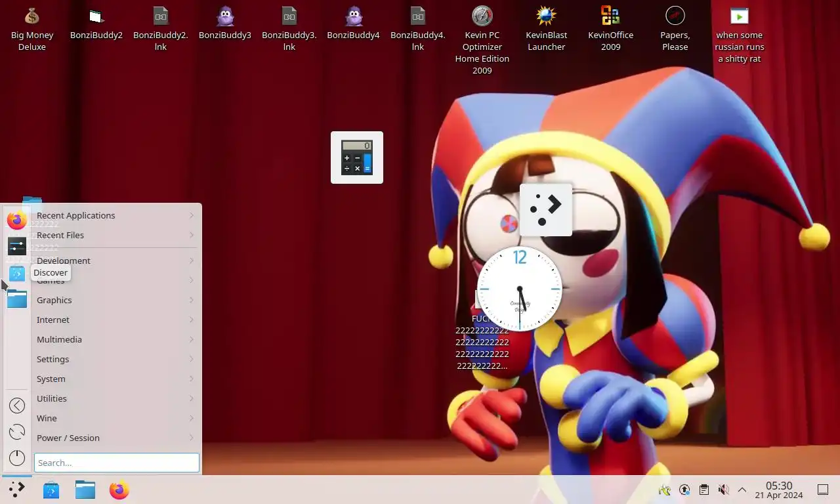Screen dimensions: 840x504
Task: Expand the Games row chevron
Action: click(x=192, y=280)
